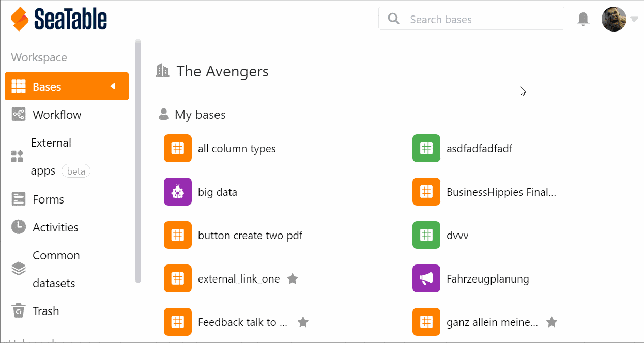Viewport: 644px width, 343px height.
Task: Toggle star on Feedback talk to base
Action: [303, 322]
